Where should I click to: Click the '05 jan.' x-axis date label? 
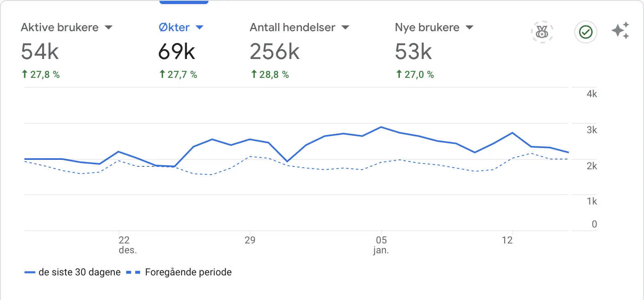pos(381,245)
